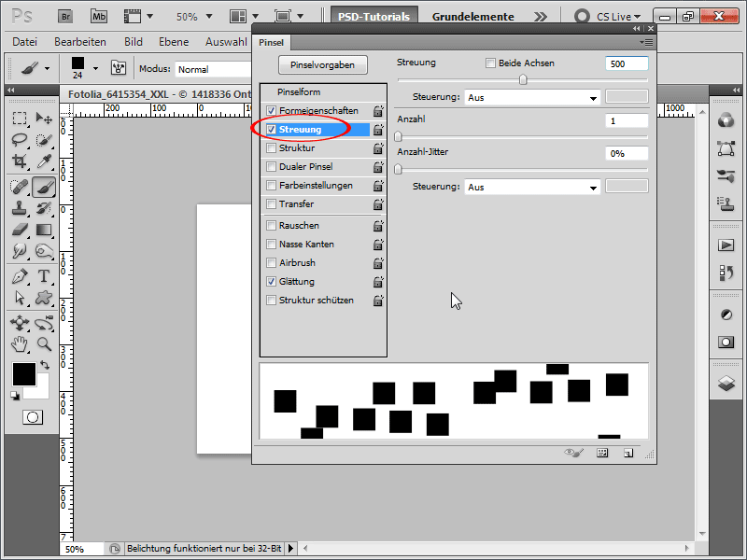Open the brush preset picker arrow

point(95,68)
